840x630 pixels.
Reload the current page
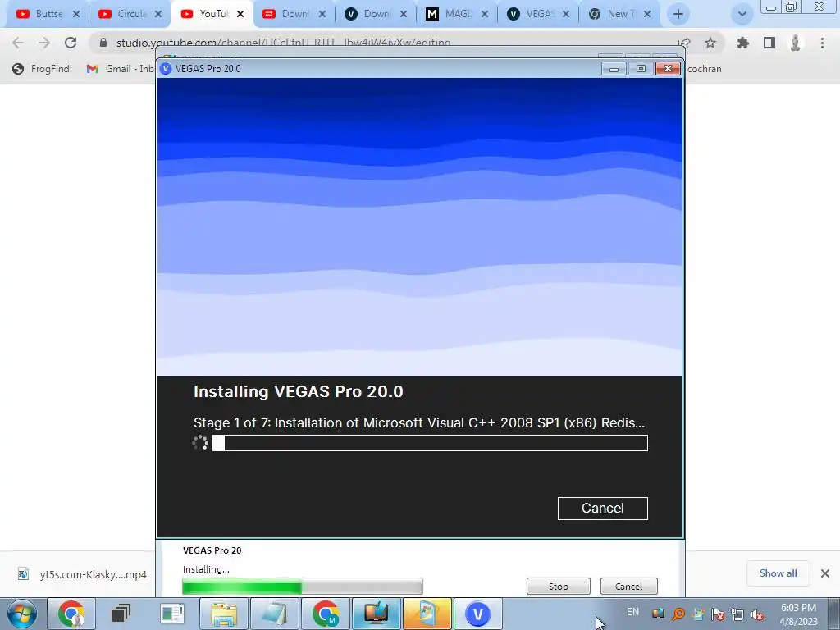pos(71,43)
